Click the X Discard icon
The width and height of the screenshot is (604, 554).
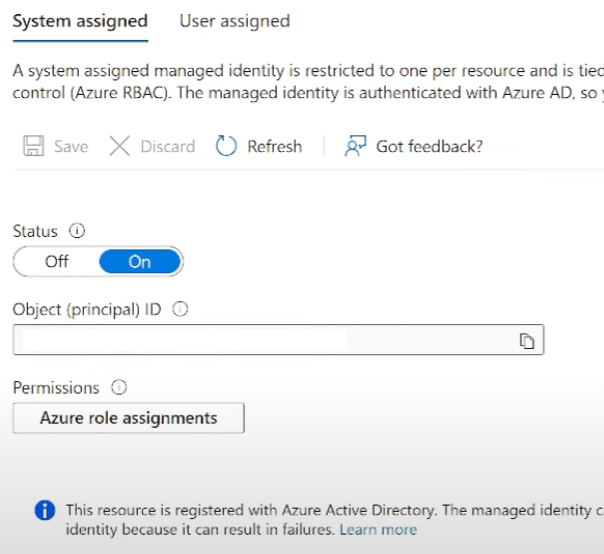pyautogui.click(x=120, y=147)
